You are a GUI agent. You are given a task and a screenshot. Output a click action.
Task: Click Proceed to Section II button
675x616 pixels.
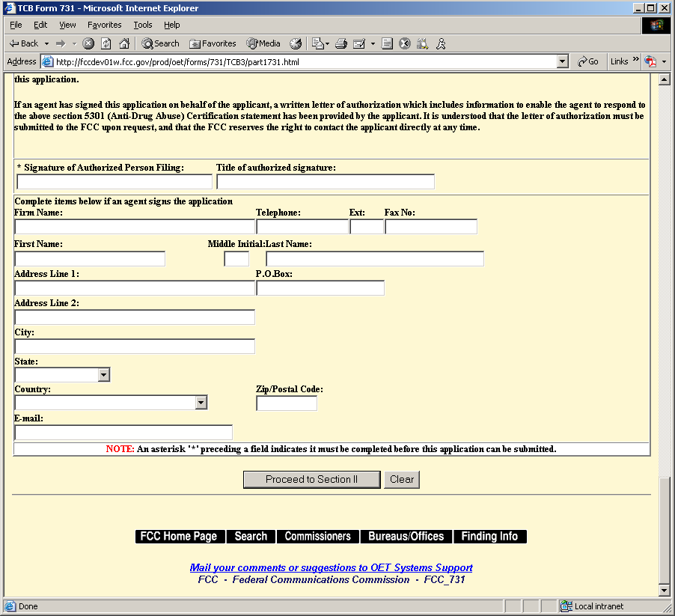pyautogui.click(x=311, y=480)
